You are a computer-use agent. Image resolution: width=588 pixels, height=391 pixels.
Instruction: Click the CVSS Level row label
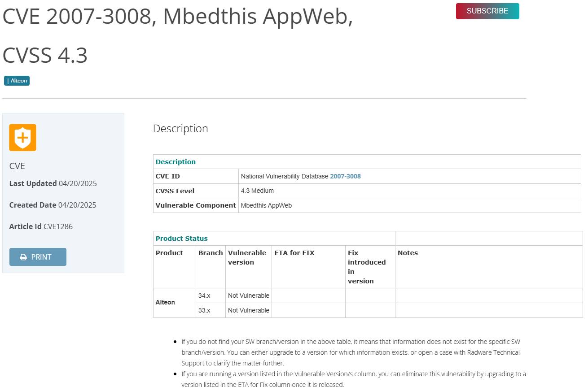click(175, 191)
